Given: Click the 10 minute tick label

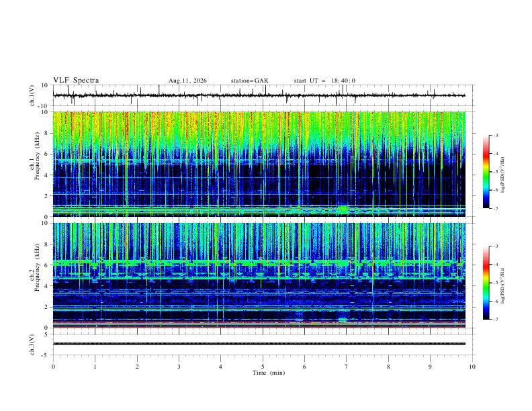Looking at the screenshot, I should [x=472, y=367].
